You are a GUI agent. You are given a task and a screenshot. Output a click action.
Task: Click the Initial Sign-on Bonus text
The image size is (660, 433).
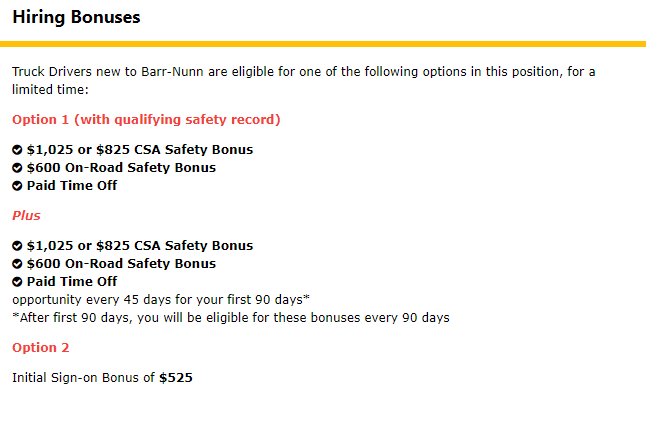click(85, 378)
